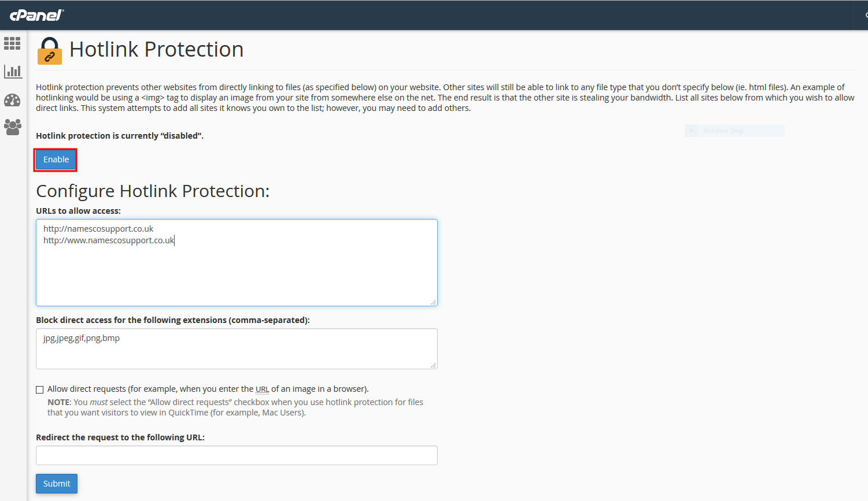Click the faint Window Snip overlay
Viewport: 868px width, 501px height.
point(734,131)
